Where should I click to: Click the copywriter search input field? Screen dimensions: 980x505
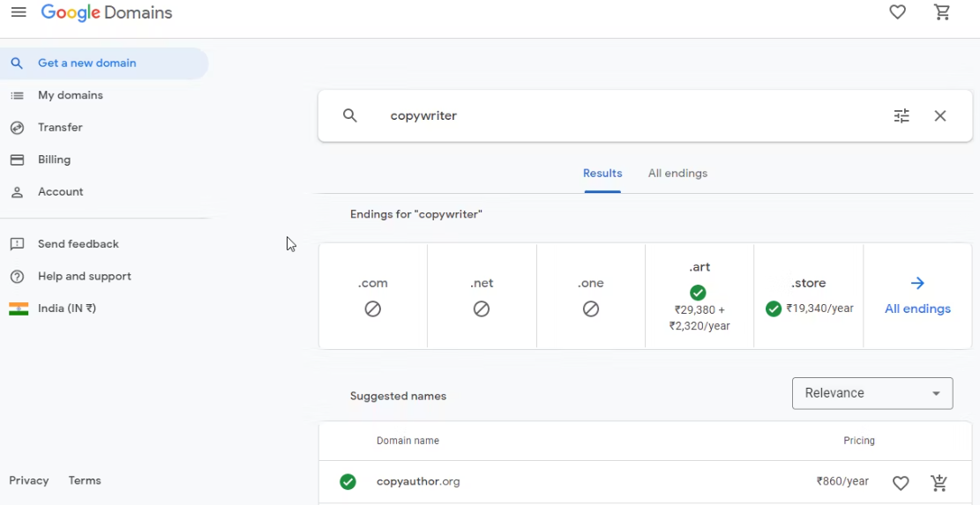(x=617, y=115)
